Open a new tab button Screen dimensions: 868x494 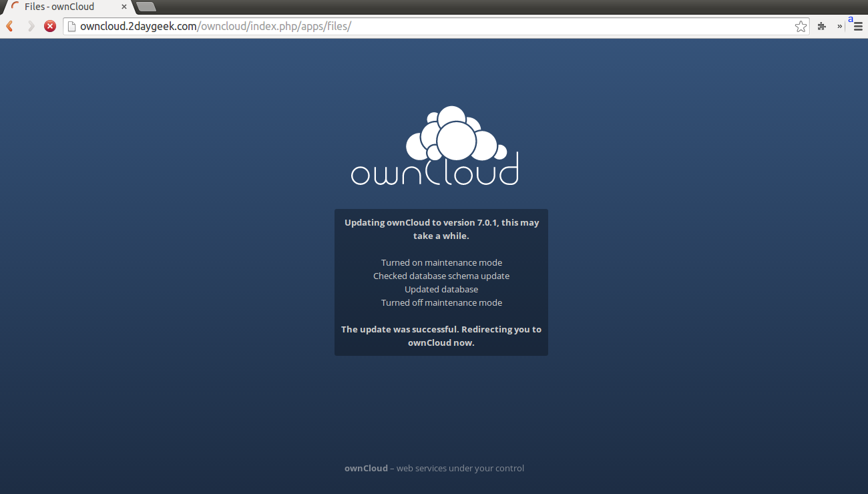point(146,7)
